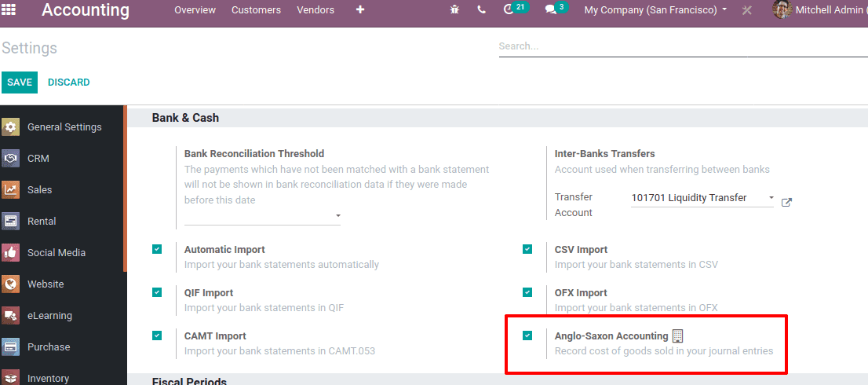
Task: Select Sales settings tab
Action: click(x=40, y=189)
